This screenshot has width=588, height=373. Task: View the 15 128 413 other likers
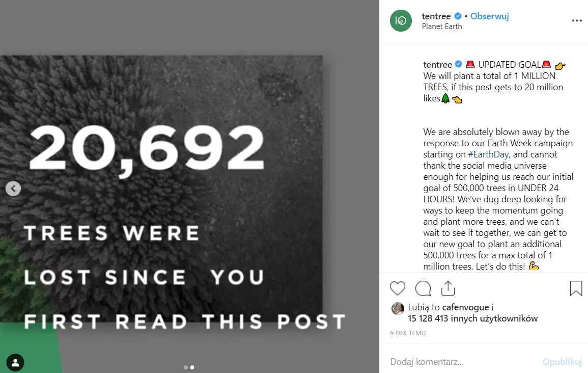coord(472,318)
